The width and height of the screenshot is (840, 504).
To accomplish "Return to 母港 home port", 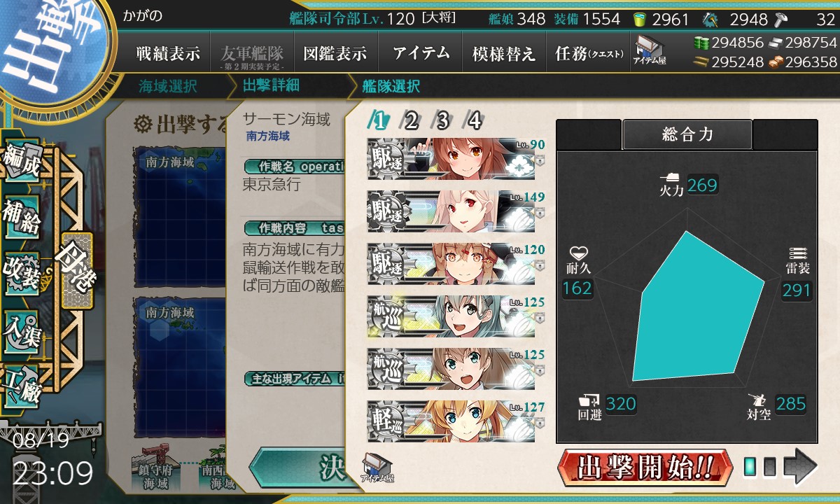I will [76, 271].
